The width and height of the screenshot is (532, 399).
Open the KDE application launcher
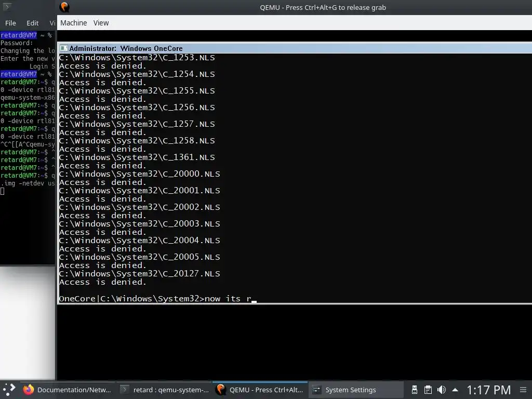pyautogui.click(x=9, y=390)
